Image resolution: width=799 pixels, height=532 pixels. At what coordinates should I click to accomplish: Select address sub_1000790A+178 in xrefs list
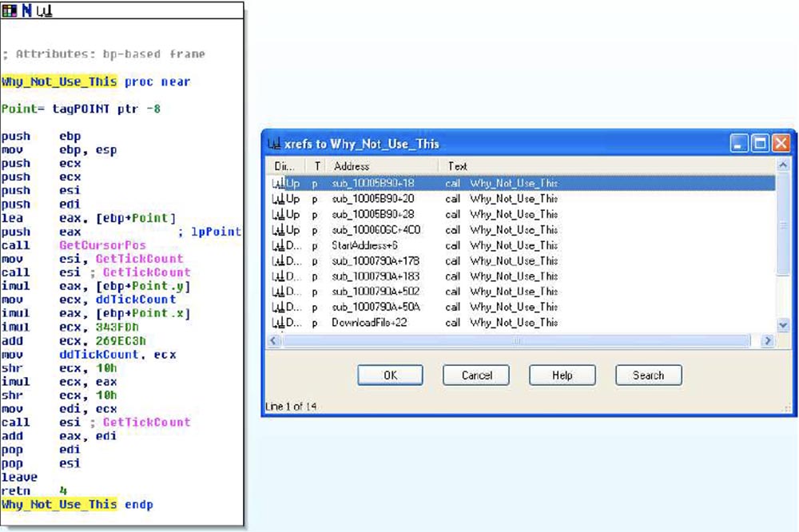(x=376, y=261)
